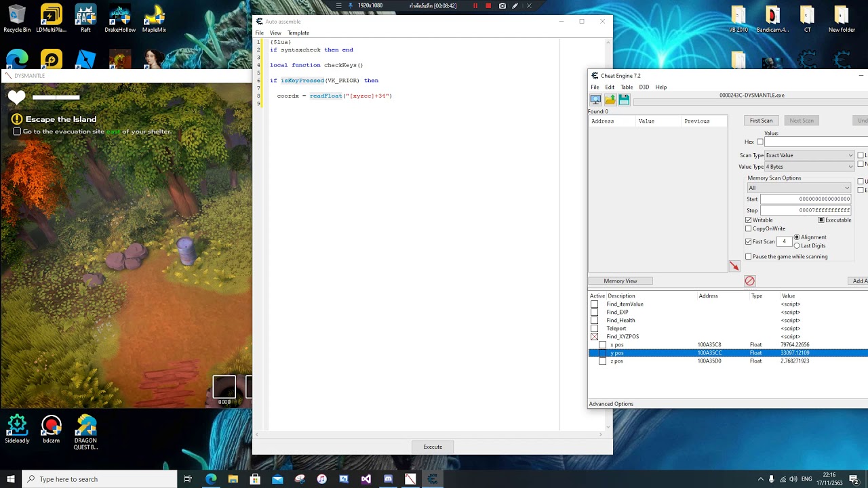
Task: Open the Scan Type dropdown
Action: (x=810, y=156)
